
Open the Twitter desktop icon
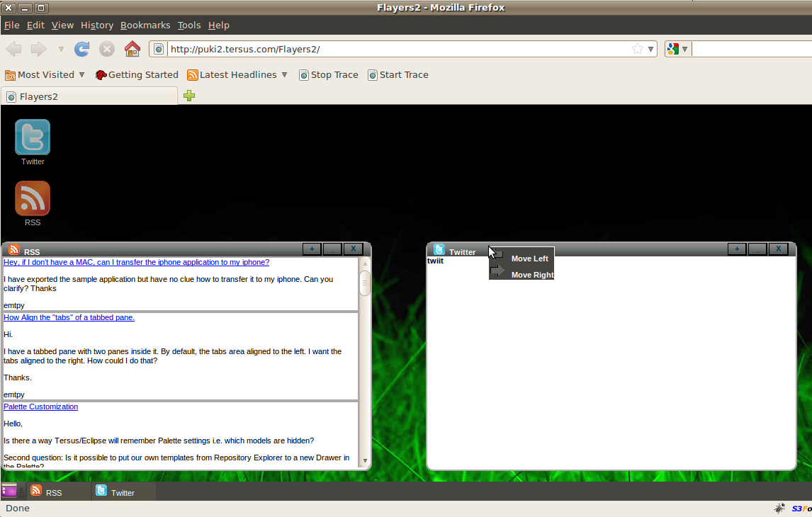(x=33, y=137)
